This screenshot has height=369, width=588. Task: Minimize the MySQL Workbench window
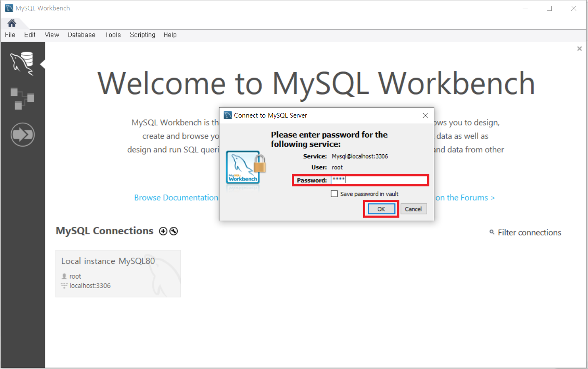click(525, 8)
